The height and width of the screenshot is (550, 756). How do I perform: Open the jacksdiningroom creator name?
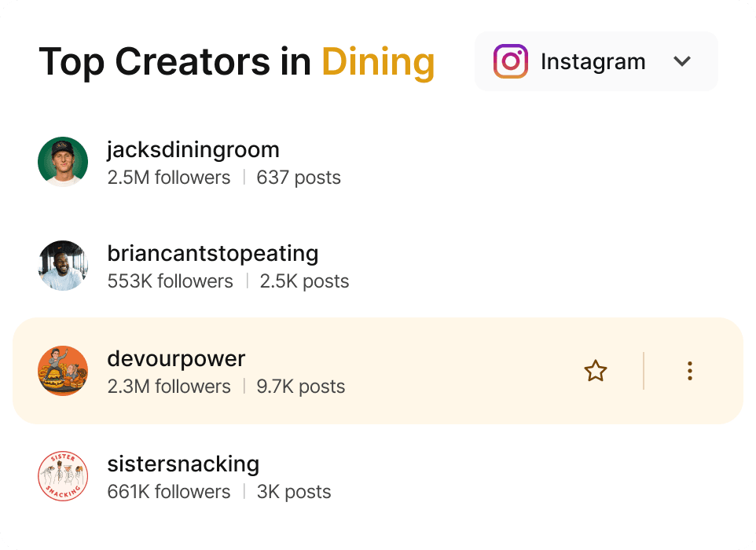[193, 149]
